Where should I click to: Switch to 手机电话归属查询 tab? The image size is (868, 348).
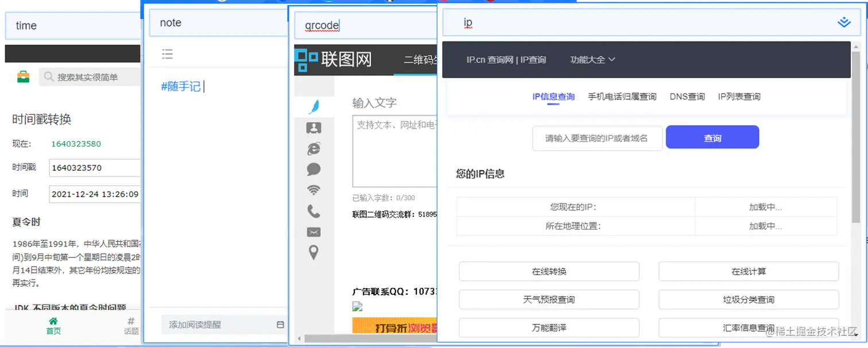[622, 96]
